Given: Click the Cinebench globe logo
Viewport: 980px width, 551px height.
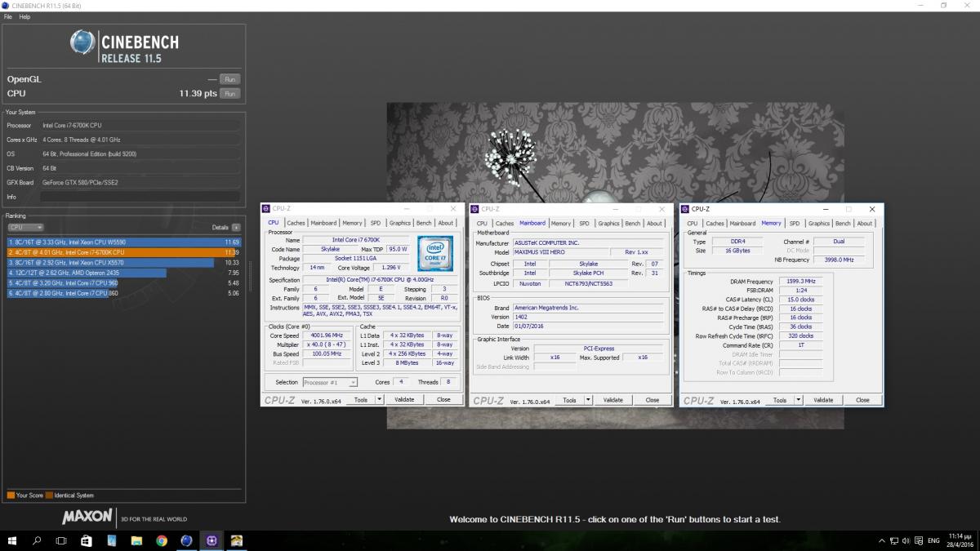Looking at the screenshot, I should click(83, 44).
